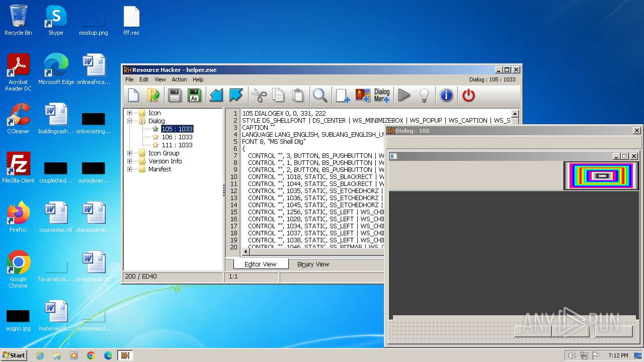Click line 1 DIALOGEX text in editor
The height and width of the screenshot is (362, 644).
pos(284,113)
